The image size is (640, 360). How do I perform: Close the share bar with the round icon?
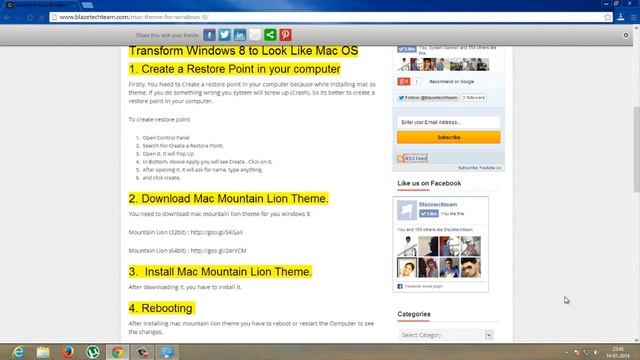626,36
